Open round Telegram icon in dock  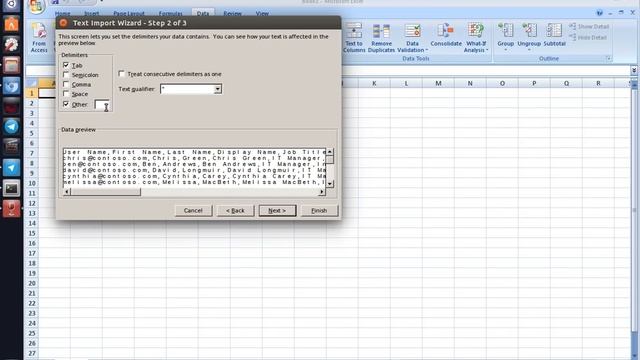(x=11, y=127)
